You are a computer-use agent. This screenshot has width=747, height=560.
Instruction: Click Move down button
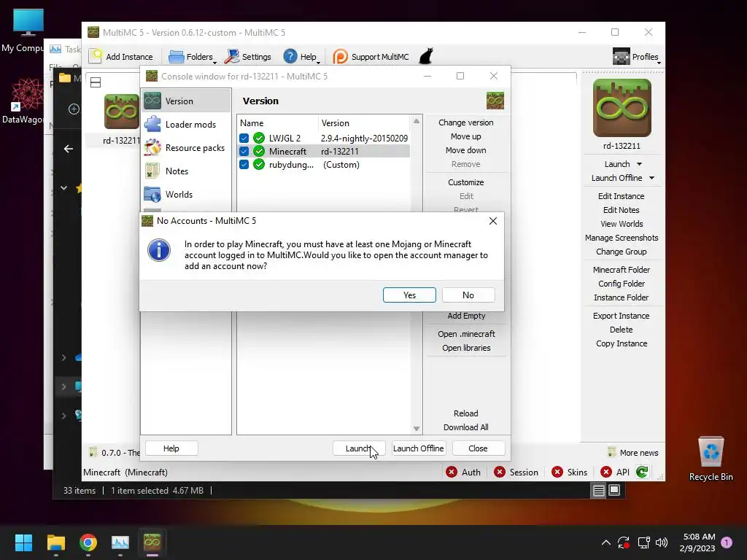click(466, 150)
